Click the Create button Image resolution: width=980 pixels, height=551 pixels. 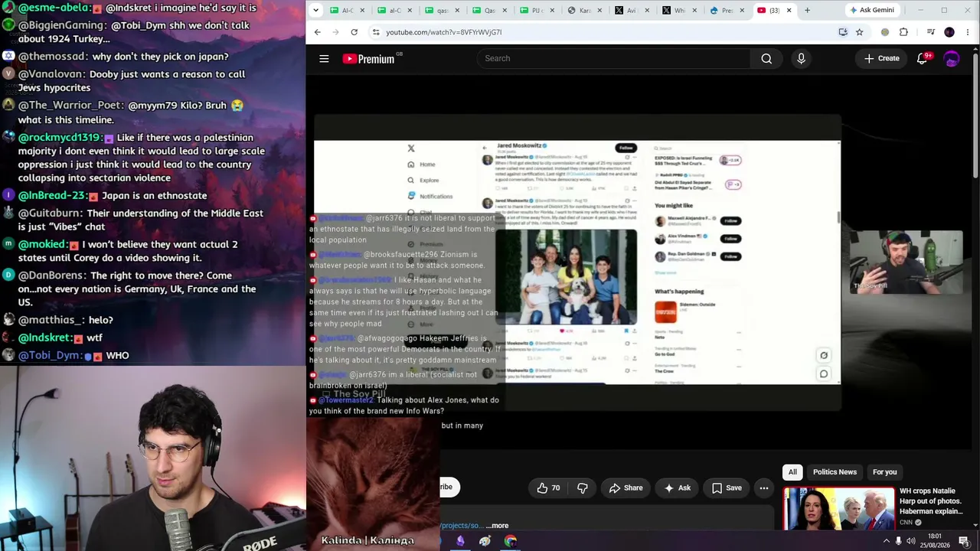click(881, 59)
